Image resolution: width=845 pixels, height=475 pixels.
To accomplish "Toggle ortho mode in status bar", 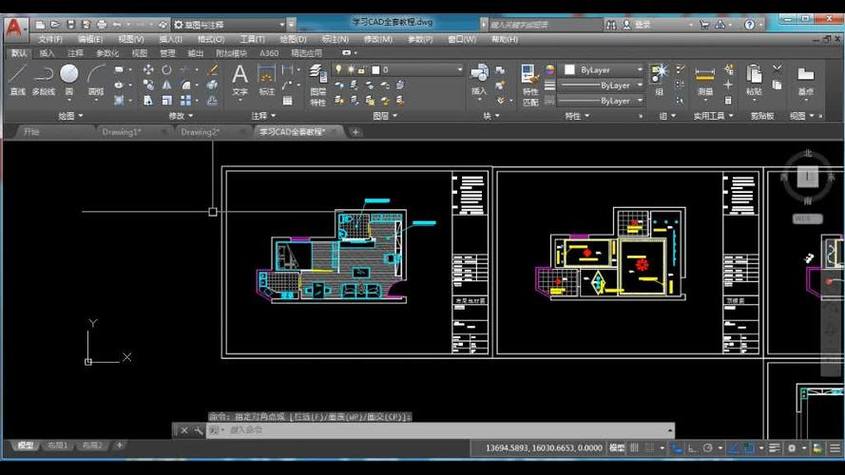I will click(x=692, y=448).
